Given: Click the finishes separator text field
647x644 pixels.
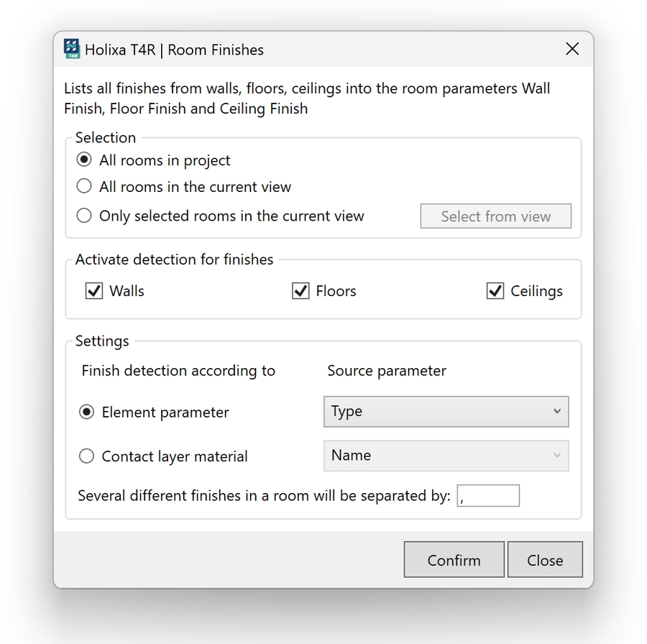Looking at the screenshot, I should click(488, 496).
